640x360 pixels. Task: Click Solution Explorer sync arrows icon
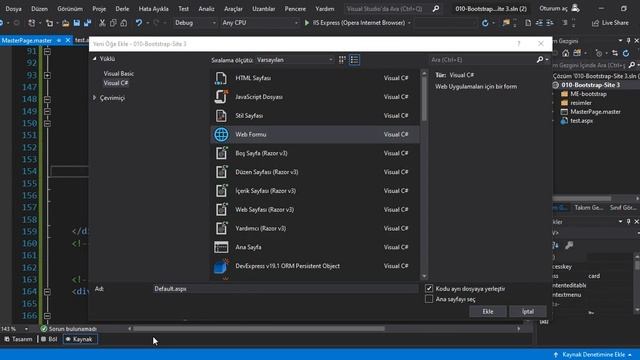tap(615, 53)
